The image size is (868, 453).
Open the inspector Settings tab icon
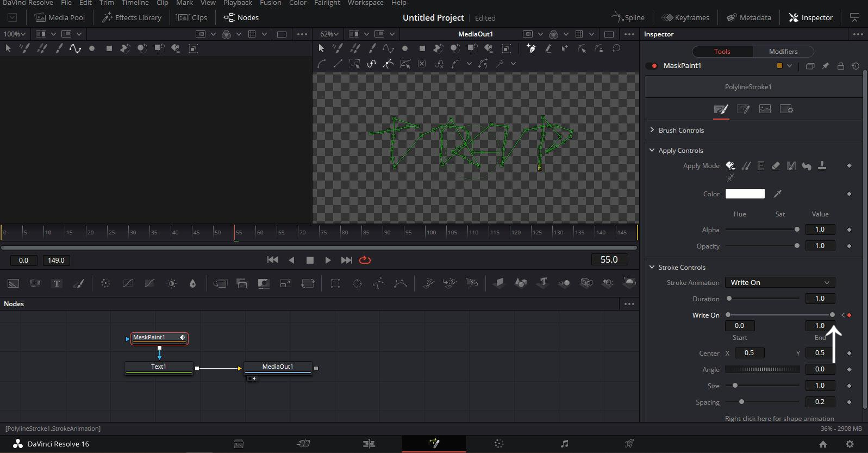pyautogui.click(x=786, y=109)
